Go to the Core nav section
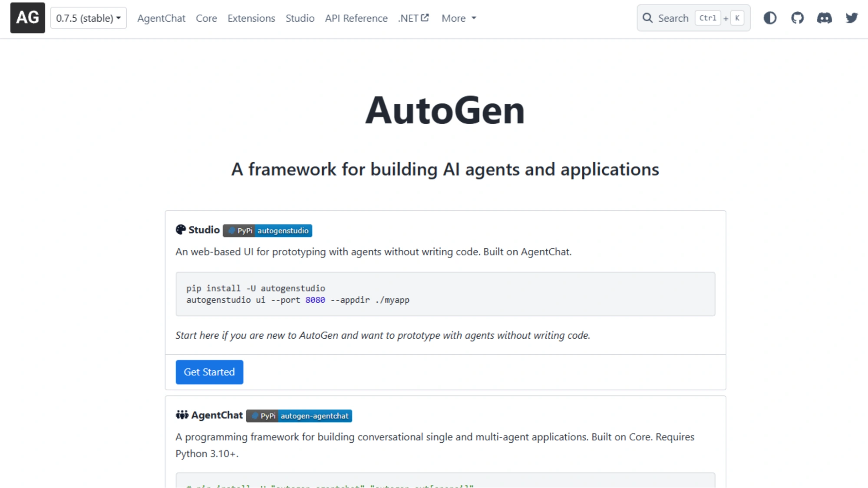868x488 pixels. point(206,18)
